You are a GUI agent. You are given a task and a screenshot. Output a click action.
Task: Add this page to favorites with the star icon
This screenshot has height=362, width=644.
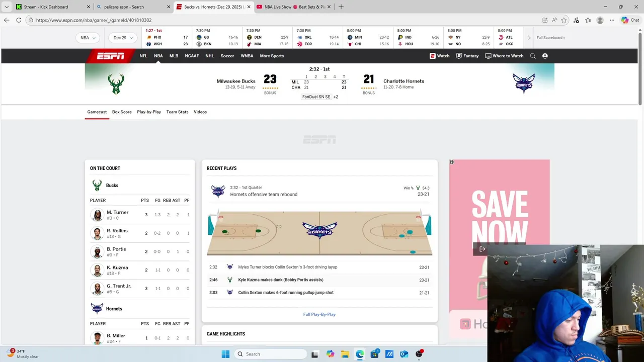pyautogui.click(x=564, y=20)
